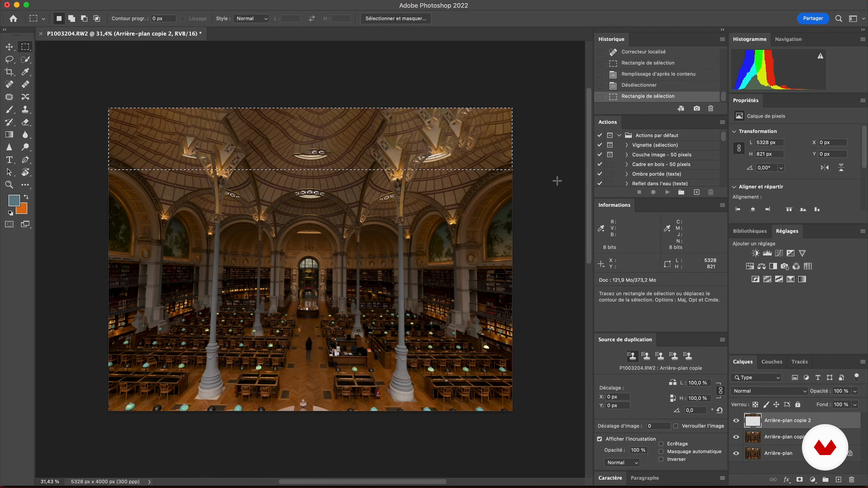Uncheck Afficher l'incrustation checkbox
This screenshot has height=488, width=868.
[x=599, y=439]
